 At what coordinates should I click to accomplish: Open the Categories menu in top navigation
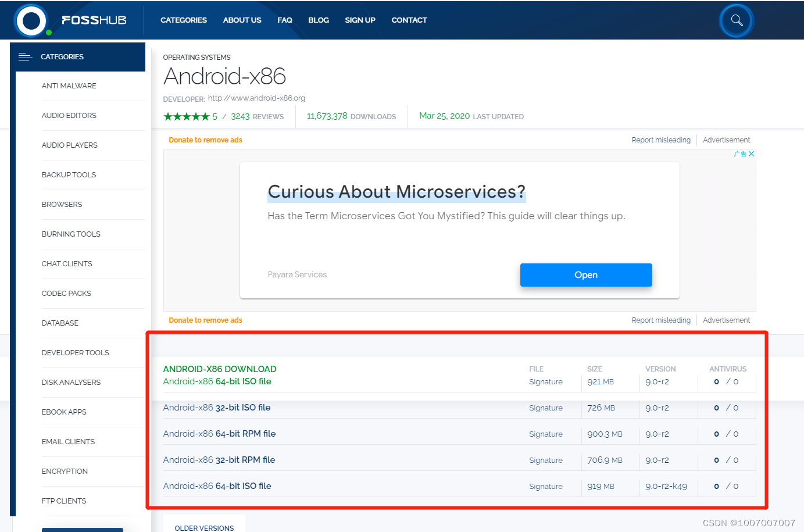click(x=183, y=20)
